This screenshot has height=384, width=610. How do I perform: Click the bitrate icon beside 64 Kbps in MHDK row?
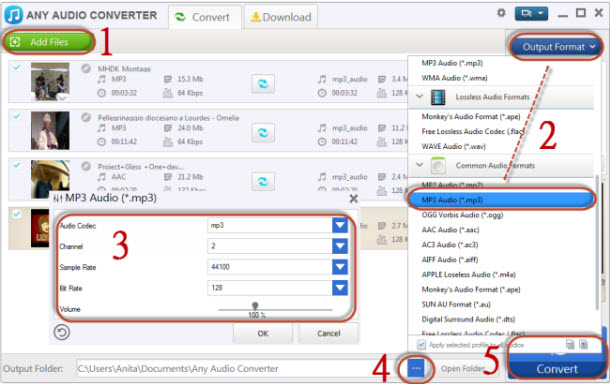pyautogui.click(x=168, y=93)
